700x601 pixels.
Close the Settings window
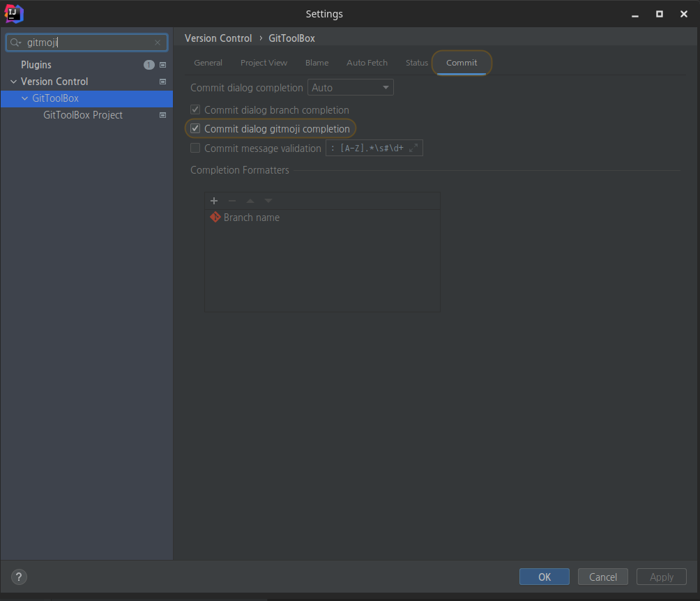(683, 14)
